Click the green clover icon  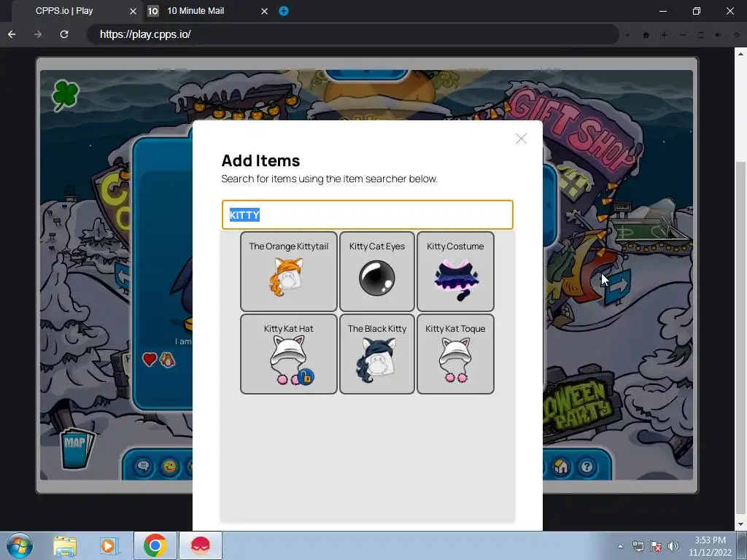pyautogui.click(x=65, y=95)
